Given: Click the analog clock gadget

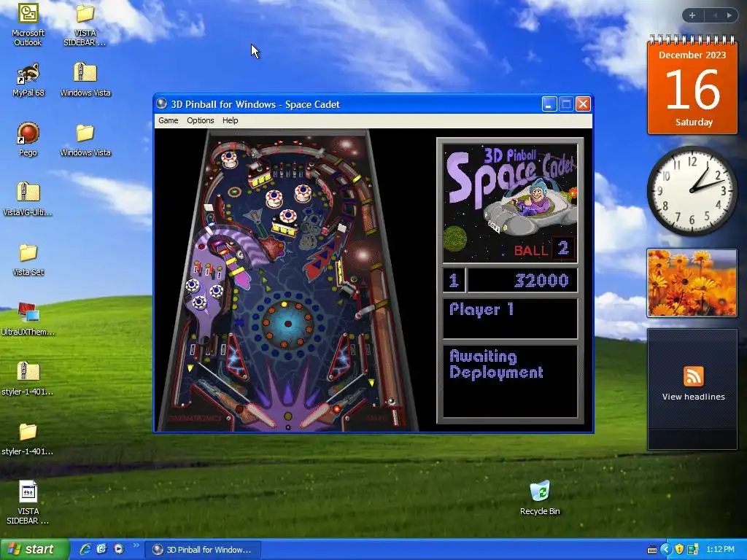Looking at the screenshot, I should tap(692, 191).
